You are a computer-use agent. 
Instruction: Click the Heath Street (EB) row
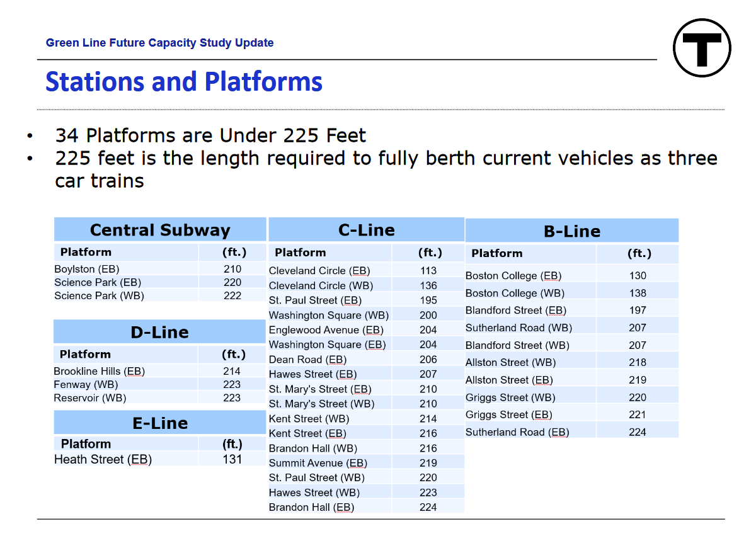point(103,459)
